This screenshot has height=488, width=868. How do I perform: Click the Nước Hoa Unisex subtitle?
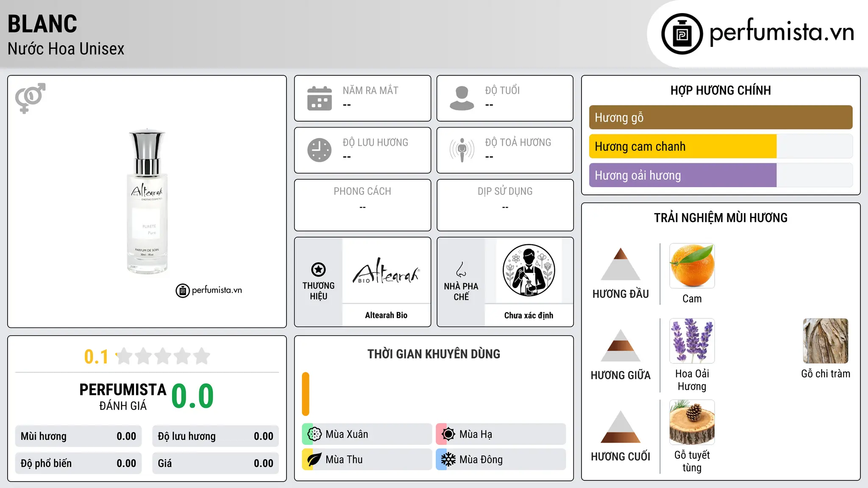tap(66, 49)
